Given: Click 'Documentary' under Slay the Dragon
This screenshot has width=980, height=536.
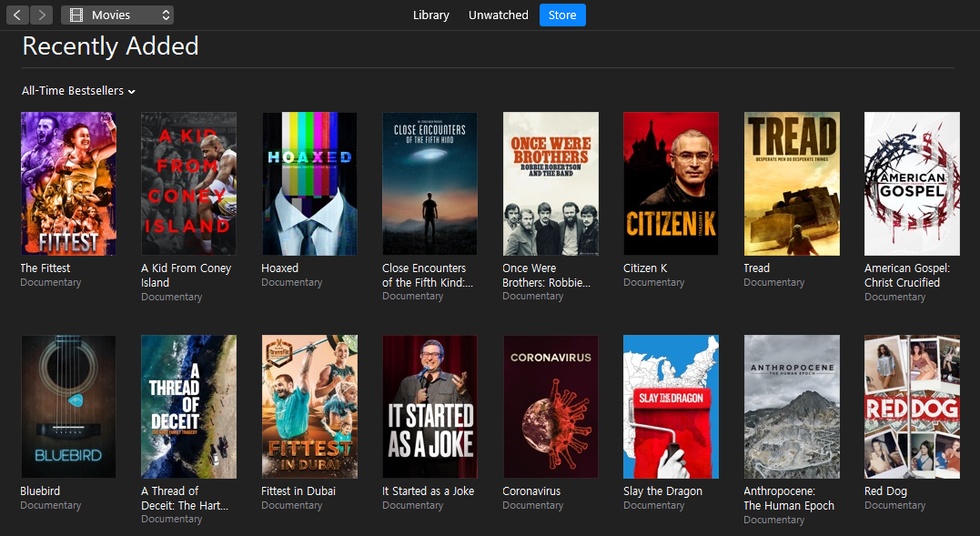Looking at the screenshot, I should [653, 505].
